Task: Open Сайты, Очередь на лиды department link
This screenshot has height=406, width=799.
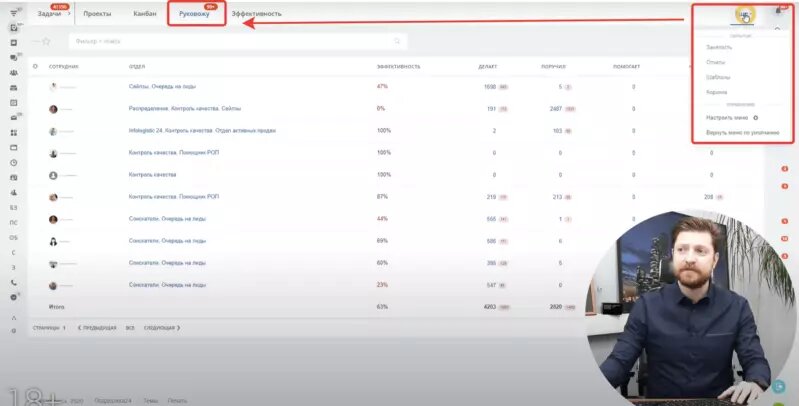Action: (x=162, y=87)
